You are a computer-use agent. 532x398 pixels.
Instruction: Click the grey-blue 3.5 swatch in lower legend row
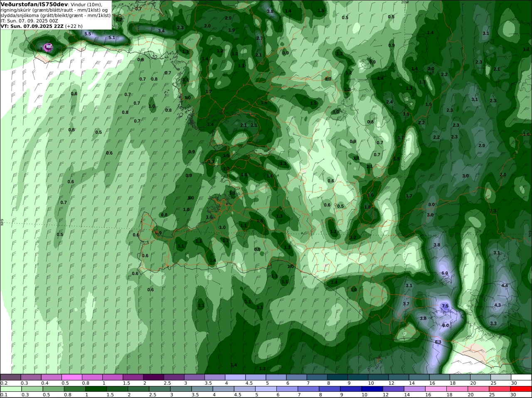point(202,389)
